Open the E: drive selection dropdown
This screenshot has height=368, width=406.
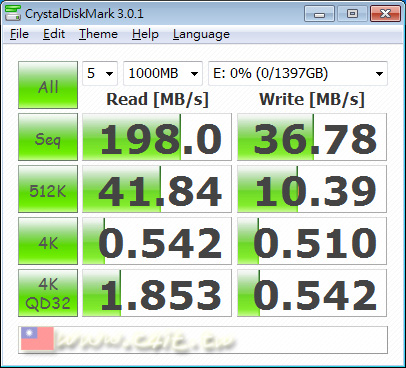[x=298, y=73]
